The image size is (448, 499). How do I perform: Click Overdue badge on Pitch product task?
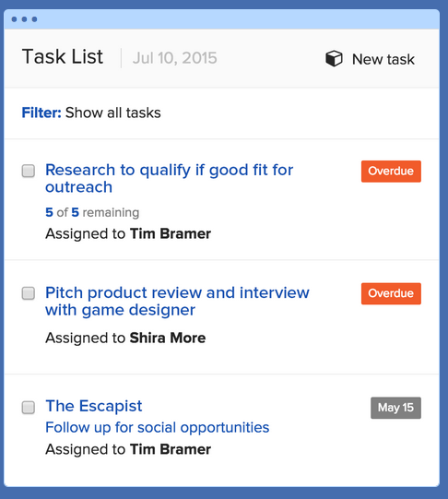[x=391, y=293]
